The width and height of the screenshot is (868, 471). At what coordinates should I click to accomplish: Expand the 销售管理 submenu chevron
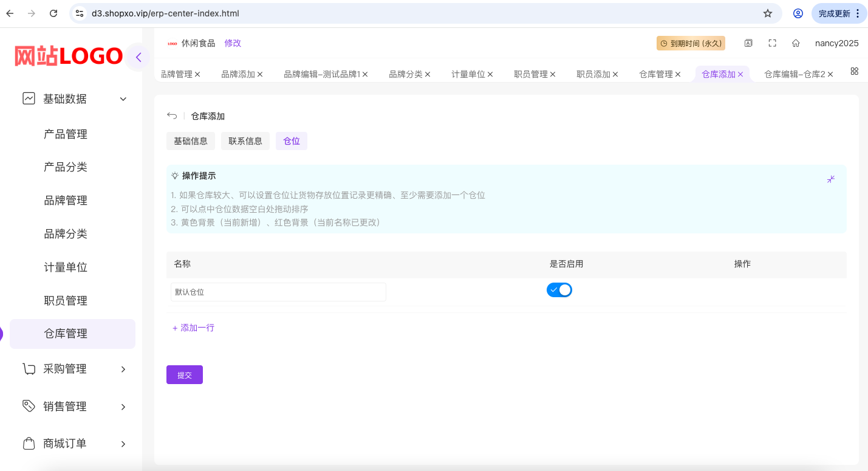click(x=123, y=407)
